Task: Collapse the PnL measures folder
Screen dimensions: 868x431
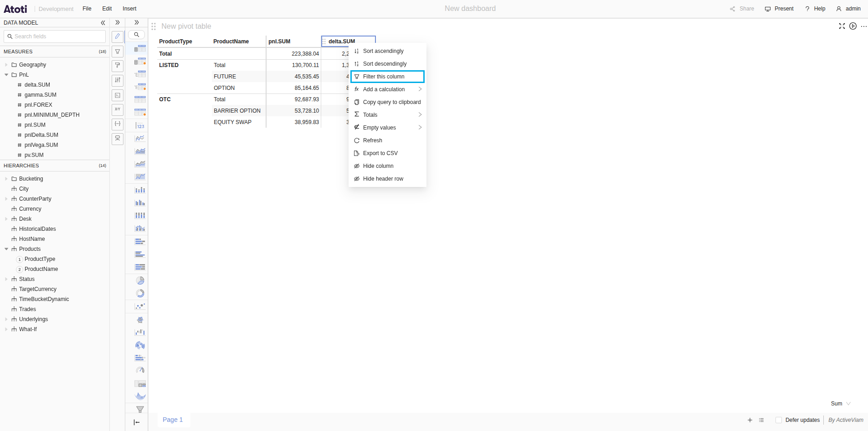Action: tap(6, 75)
